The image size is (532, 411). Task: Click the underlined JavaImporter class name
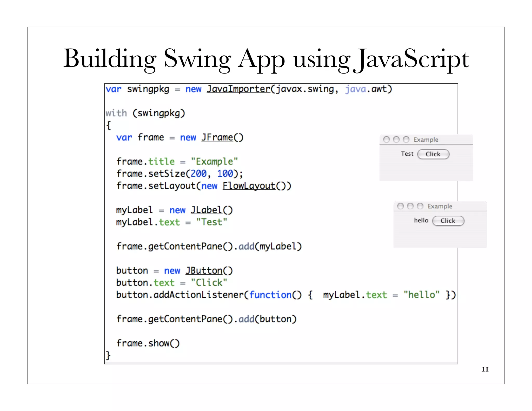pos(238,89)
